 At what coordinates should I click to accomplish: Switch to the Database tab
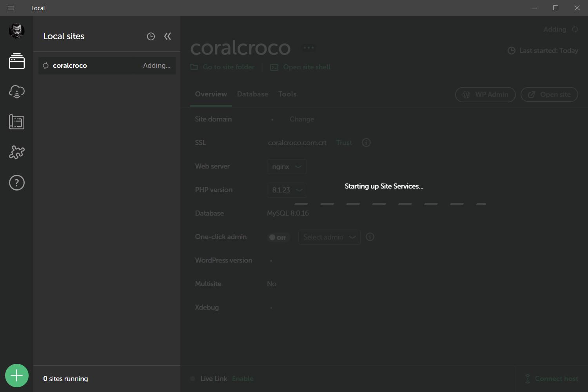point(253,94)
